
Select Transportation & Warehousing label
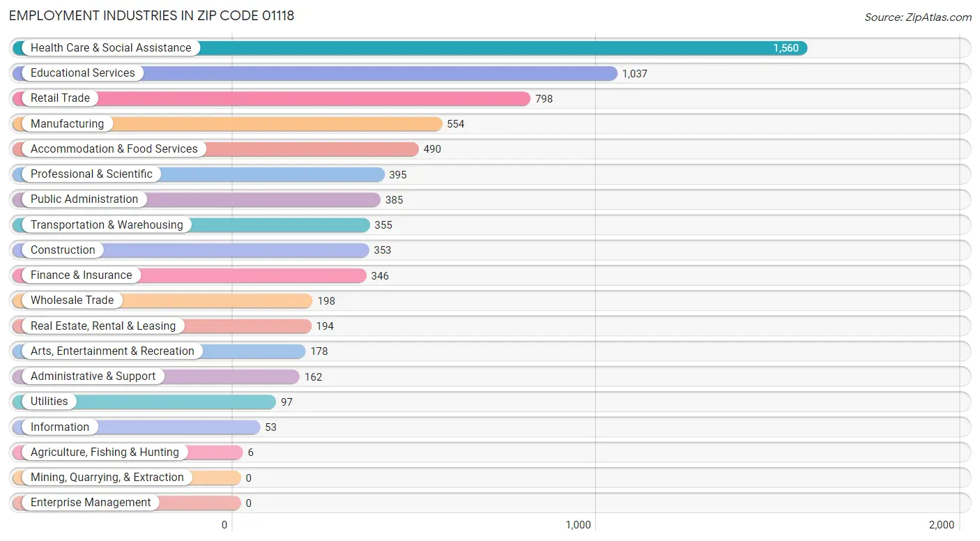[x=107, y=224]
